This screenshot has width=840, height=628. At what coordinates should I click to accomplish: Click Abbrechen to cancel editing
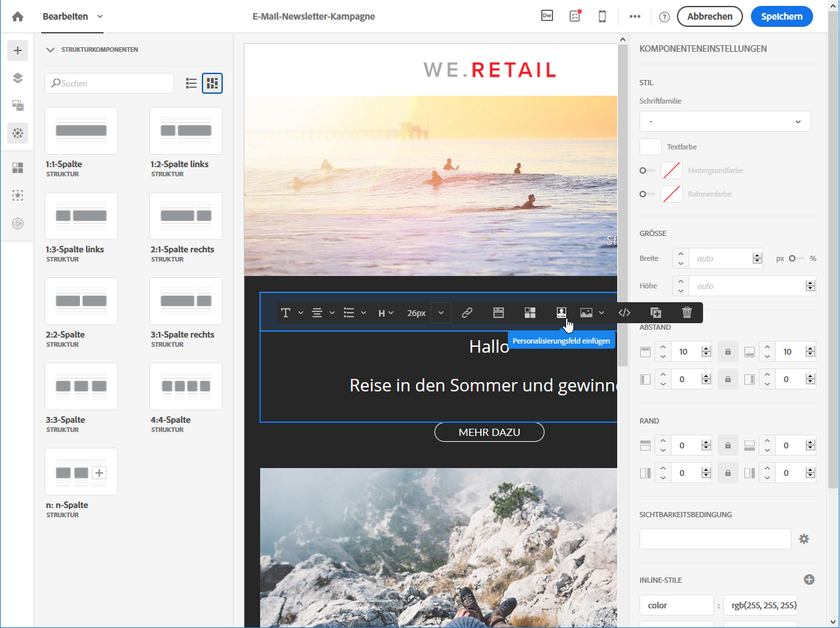[x=710, y=16]
